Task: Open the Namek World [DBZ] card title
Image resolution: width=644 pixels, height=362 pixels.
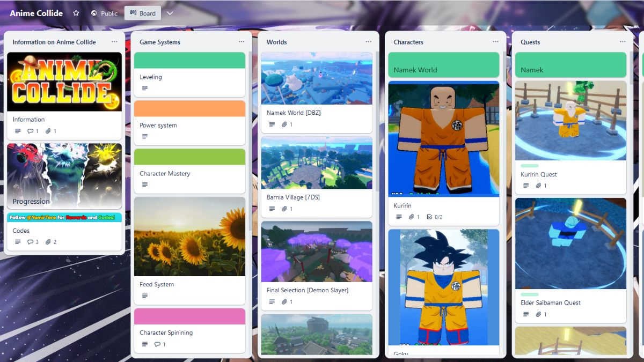Action: 294,113
